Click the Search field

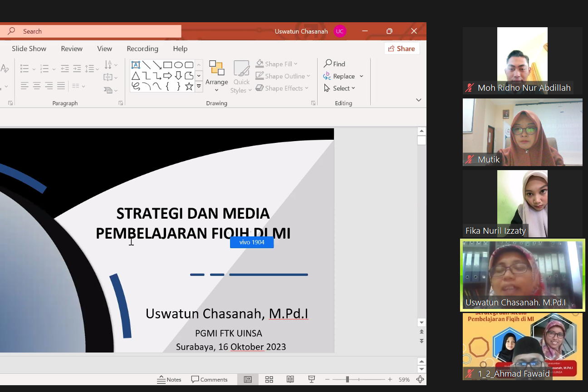91,31
